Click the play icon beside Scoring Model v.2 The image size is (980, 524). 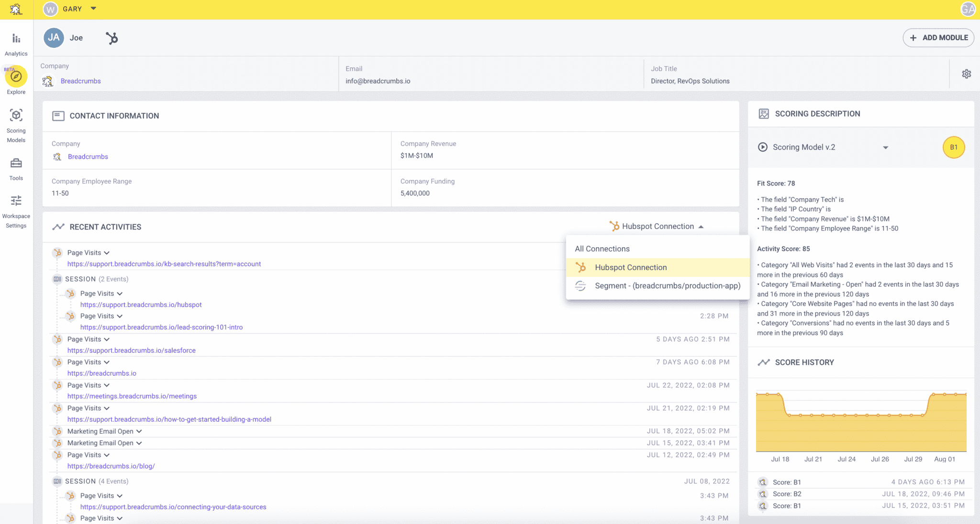763,147
